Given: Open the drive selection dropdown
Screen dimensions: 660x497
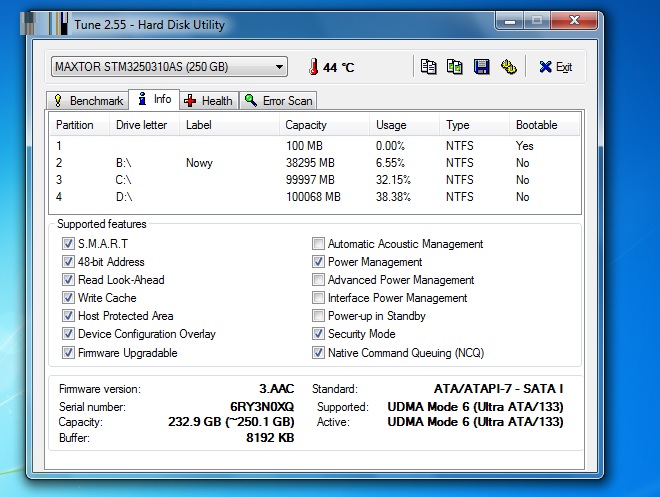Looking at the screenshot, I should tap(169, 67).
